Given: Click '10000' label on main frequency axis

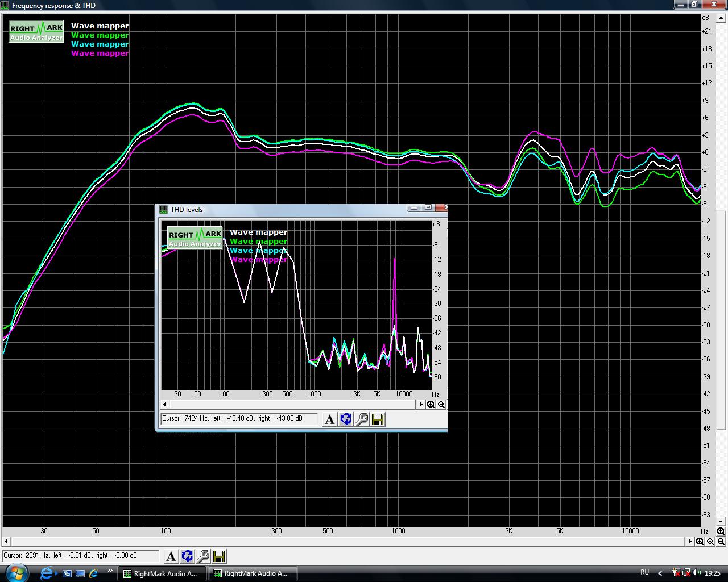Looking at the screenshot, I should (x=630, y=531).
